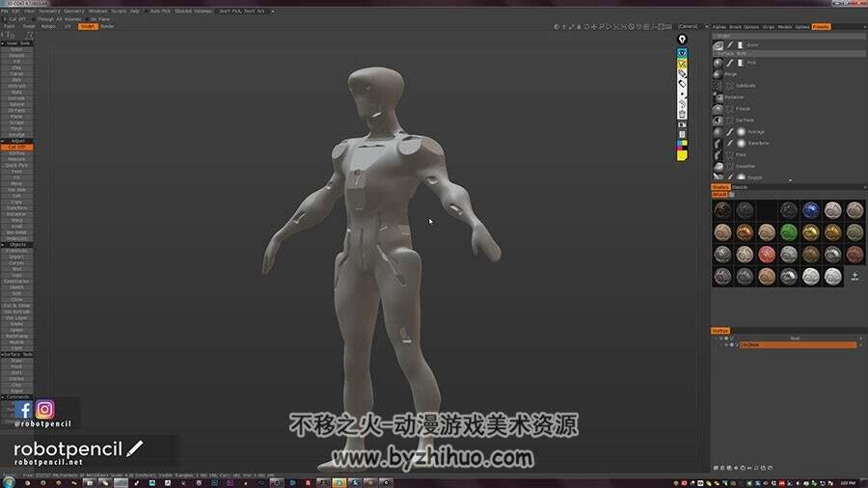
Task: Click the tag pen icon in the vertical toolbar
Action: 682,73
